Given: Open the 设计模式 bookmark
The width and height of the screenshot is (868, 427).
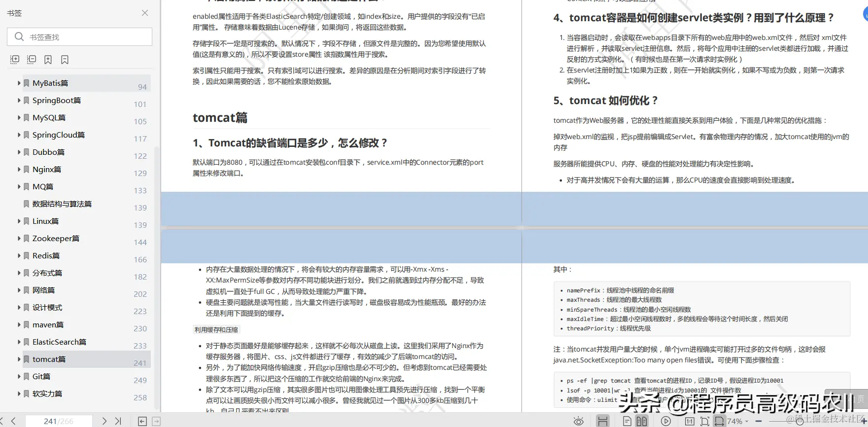Looking at the screenshot, I should (x=47, y=307).
